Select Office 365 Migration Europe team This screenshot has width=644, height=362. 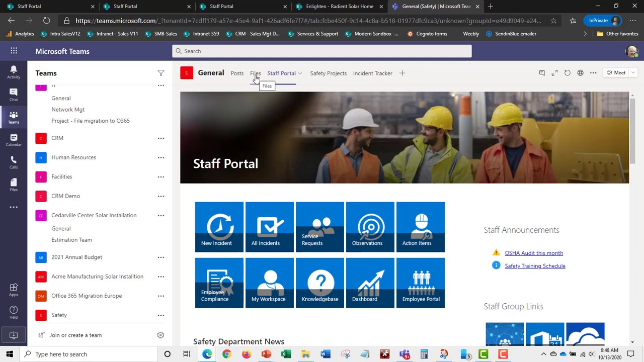tap(87, 296)
